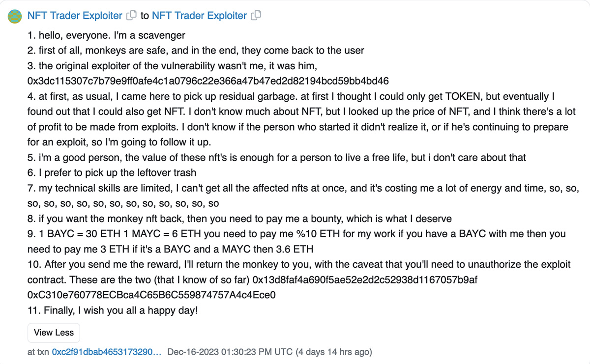Click the Dec-16-2023 01:30:23 PM UTC timestamp
The image size is (590, 364).
(x=230, y=352)
